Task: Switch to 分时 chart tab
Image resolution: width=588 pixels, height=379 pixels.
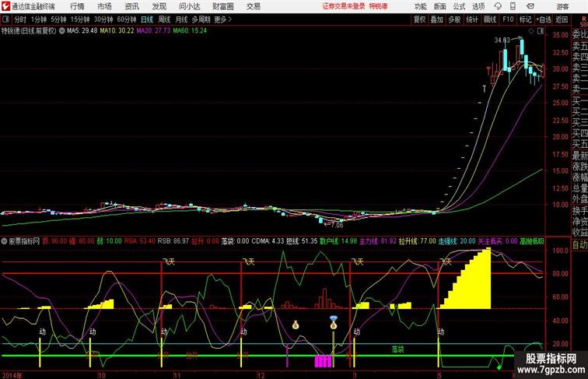Action: 20,19
